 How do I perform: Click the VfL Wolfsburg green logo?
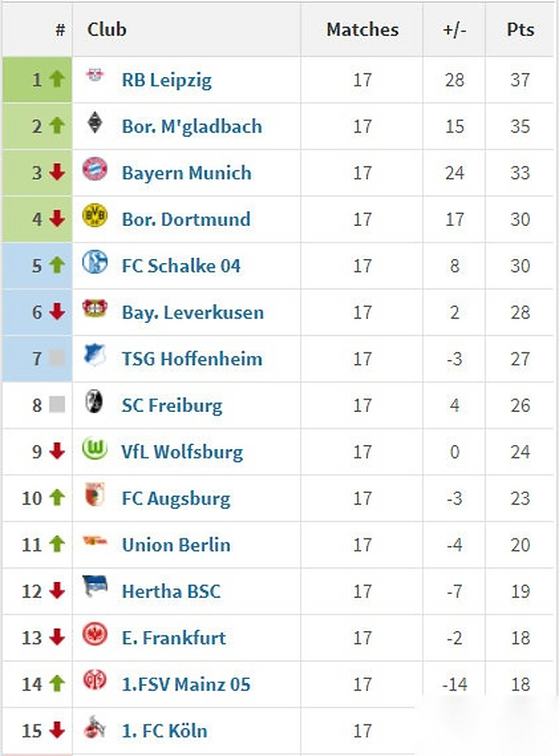(94, 449)
